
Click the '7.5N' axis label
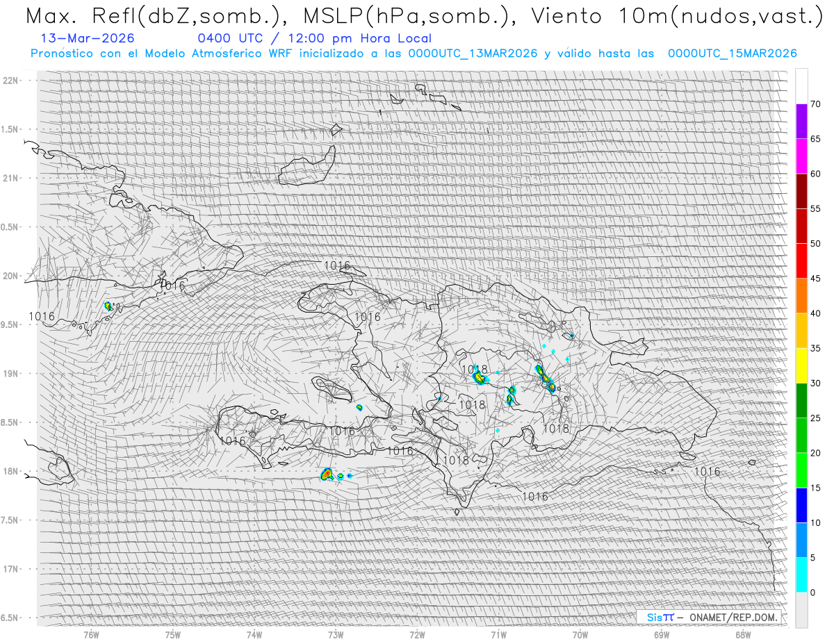pos(10,520)
